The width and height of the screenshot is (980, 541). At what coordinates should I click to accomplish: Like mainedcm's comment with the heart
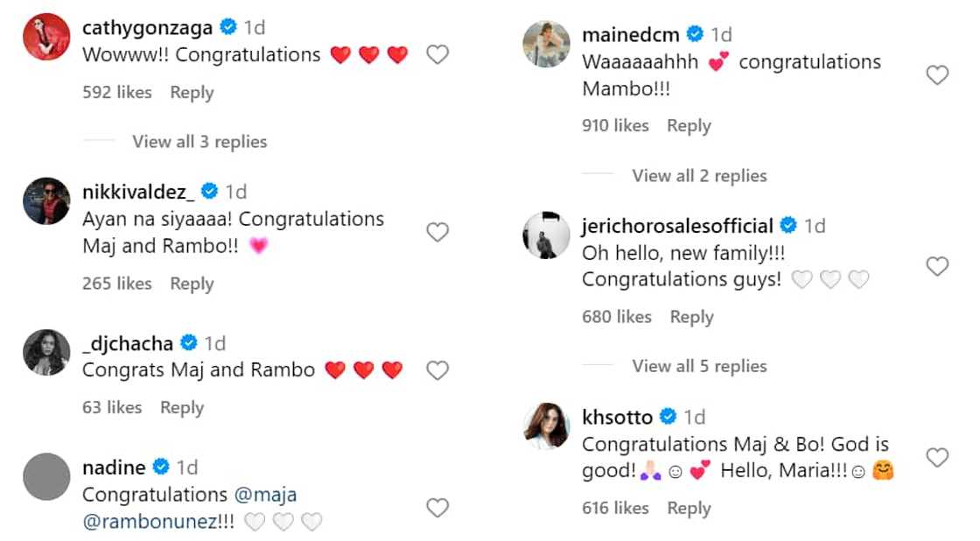click(937, 75)
